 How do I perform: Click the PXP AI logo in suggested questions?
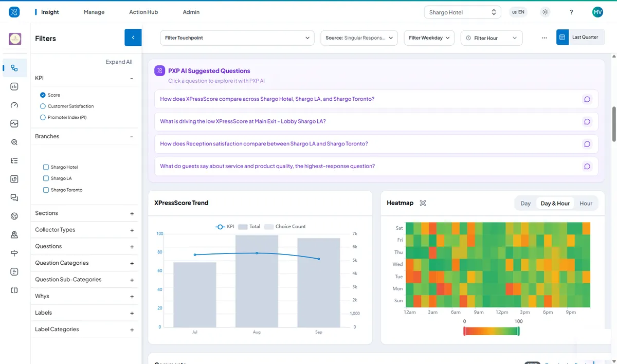pyautogui.click(x=159, y=71)
